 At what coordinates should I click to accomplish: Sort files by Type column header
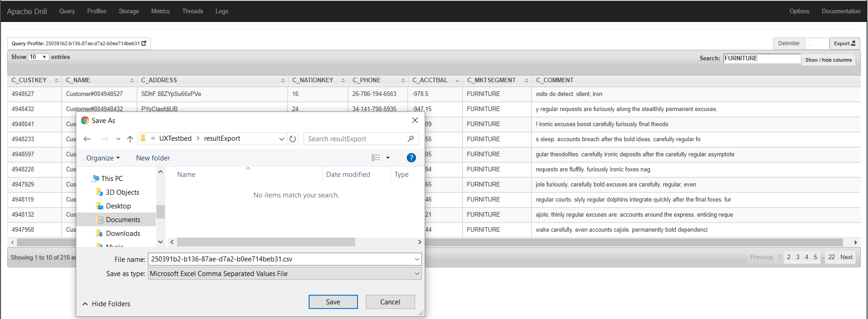402,175
